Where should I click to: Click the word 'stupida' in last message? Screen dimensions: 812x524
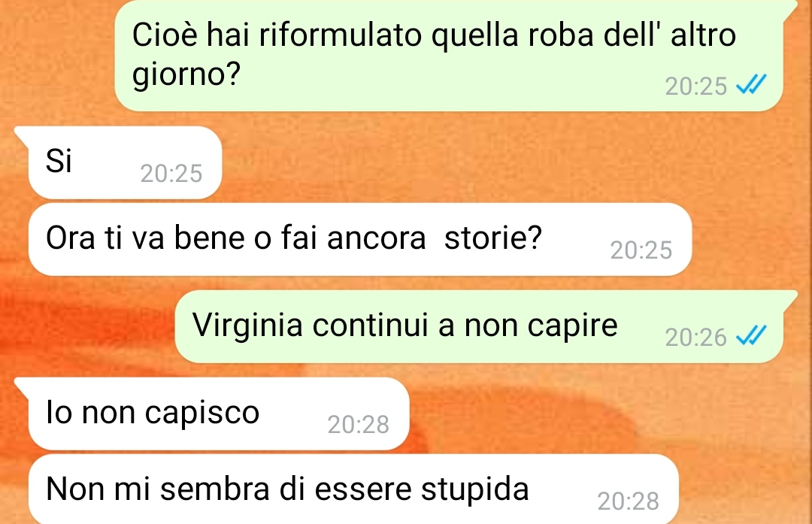(475, 490)
